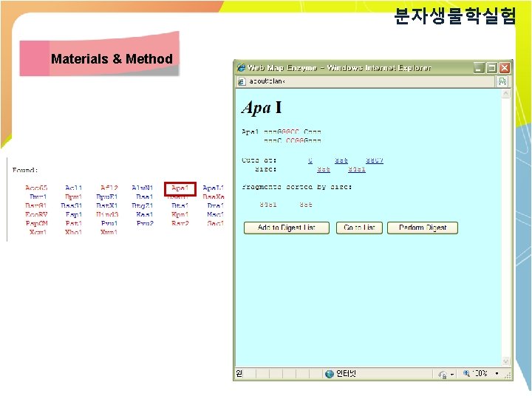Click the Bpm1 enzyme link
This screenshot has height=399, width=532.
click(74, 197)
